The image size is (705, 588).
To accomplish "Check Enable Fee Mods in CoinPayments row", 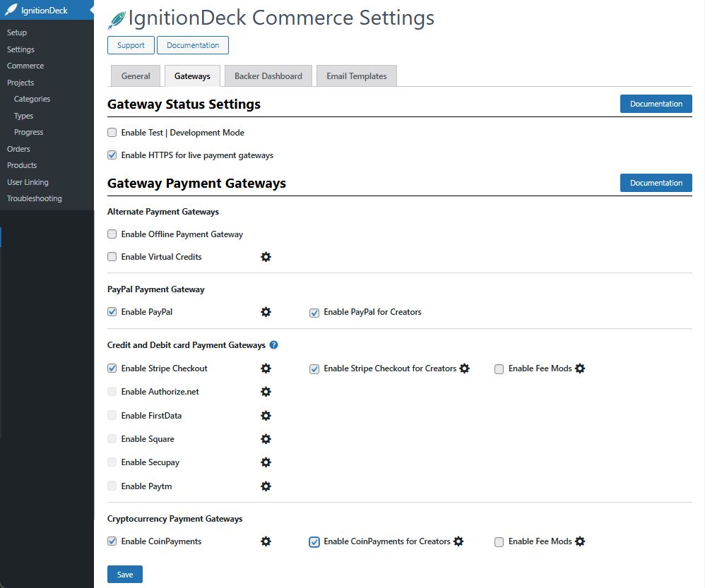I will click(x=499, y=542).
